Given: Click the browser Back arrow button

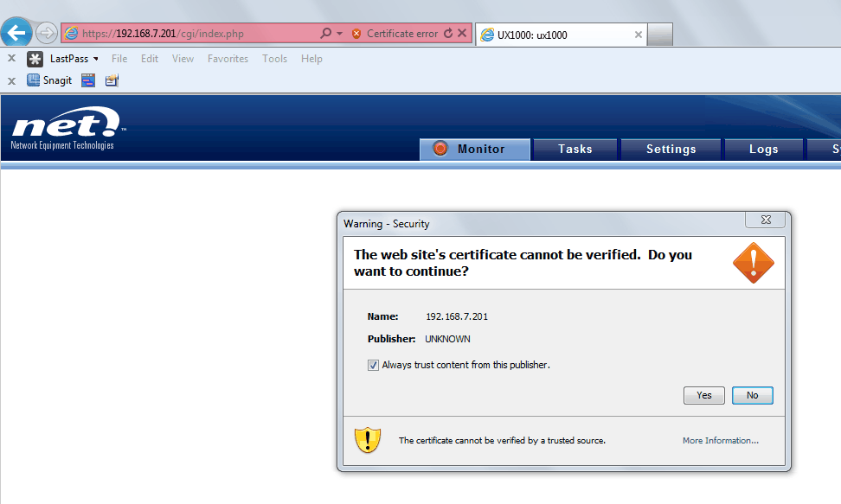Looking at the screenshot, I should coord(18,34).
